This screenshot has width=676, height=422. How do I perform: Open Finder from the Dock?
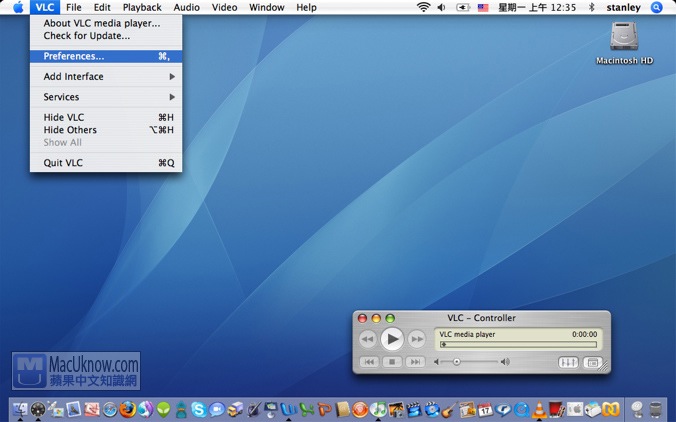pyautogui.click(x=20, y=409)
